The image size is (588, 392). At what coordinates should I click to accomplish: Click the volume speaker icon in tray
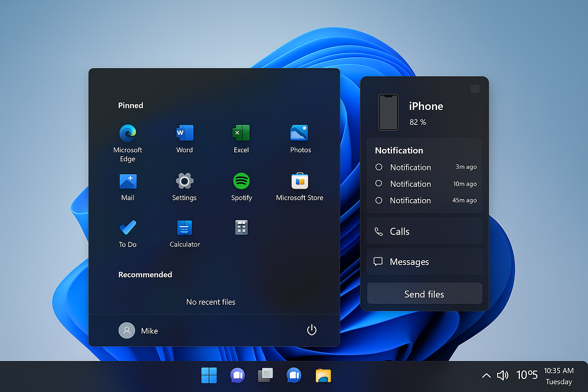(503, 376)
